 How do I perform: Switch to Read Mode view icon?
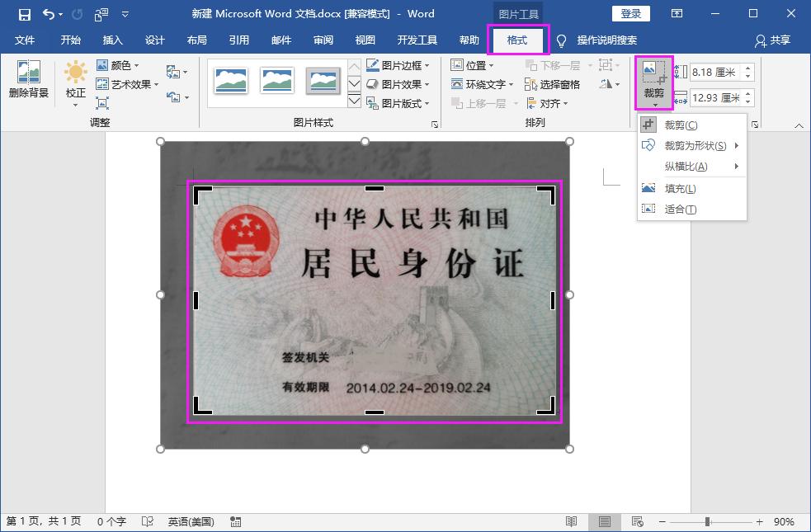572,522
